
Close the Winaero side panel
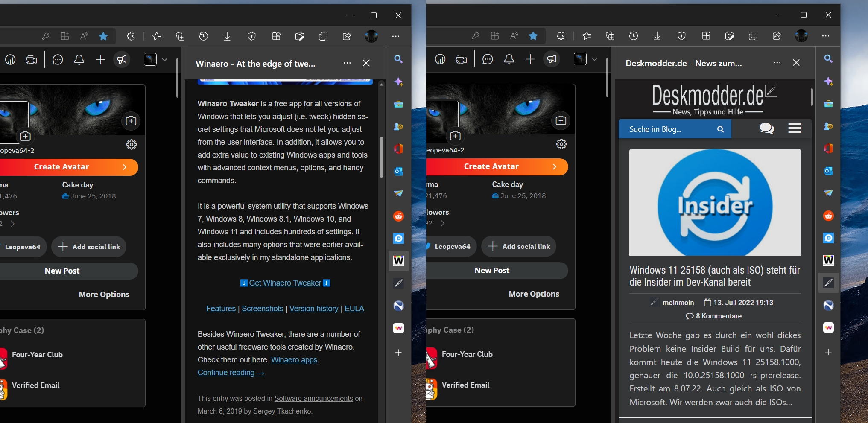point(366,63)
